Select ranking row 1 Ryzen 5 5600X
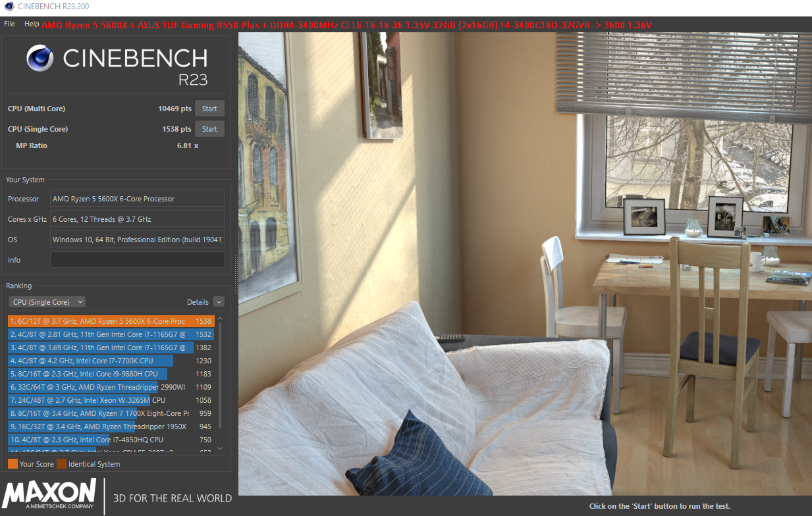812x516 pixels. pyautogui.click(x=111, y=321)
